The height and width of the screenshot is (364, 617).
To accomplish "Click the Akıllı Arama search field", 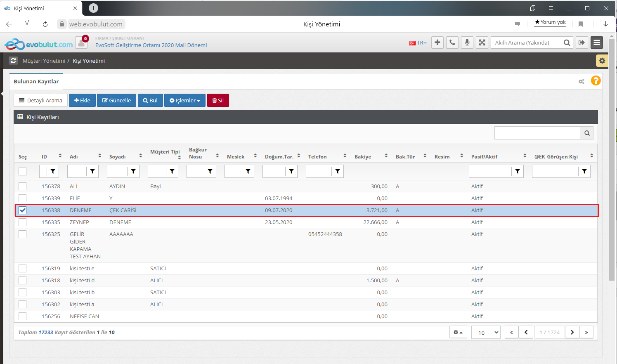I will tap(527, 43).
